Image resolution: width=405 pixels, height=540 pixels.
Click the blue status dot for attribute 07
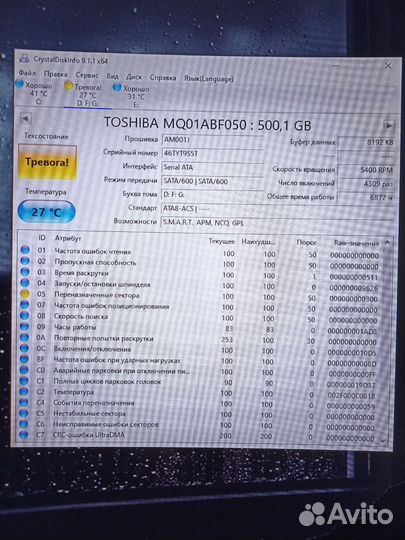24,304
